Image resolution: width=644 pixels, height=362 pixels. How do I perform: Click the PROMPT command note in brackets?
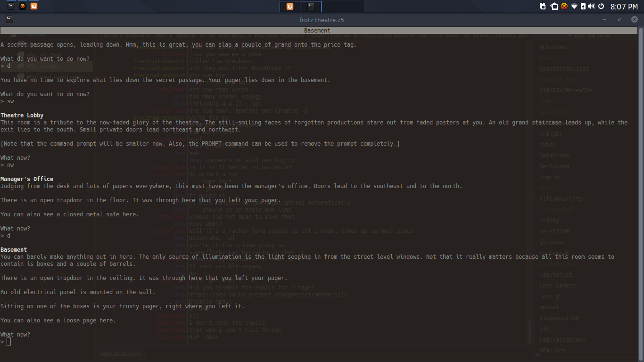tap(200, 144)
